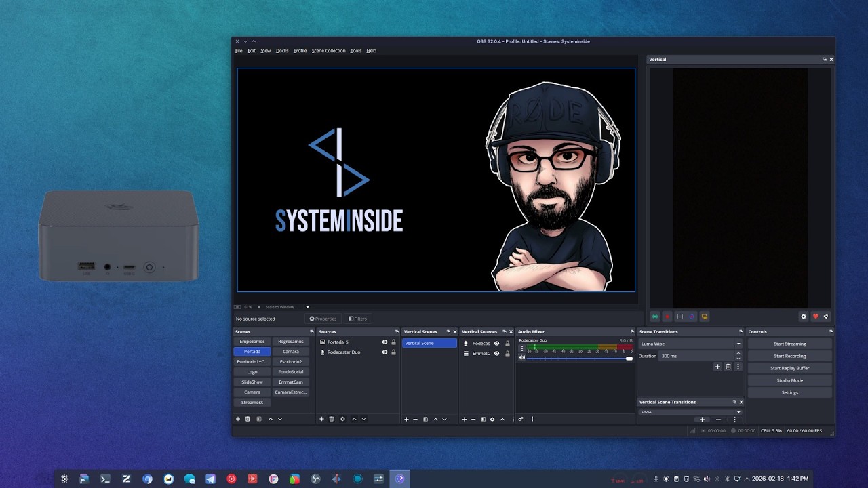
Task: Remove scene transition with trash icon
Action: click(728, 367)
